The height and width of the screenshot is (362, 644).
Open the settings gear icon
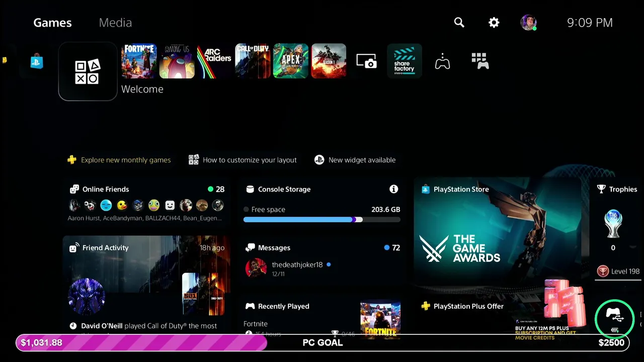494,23
